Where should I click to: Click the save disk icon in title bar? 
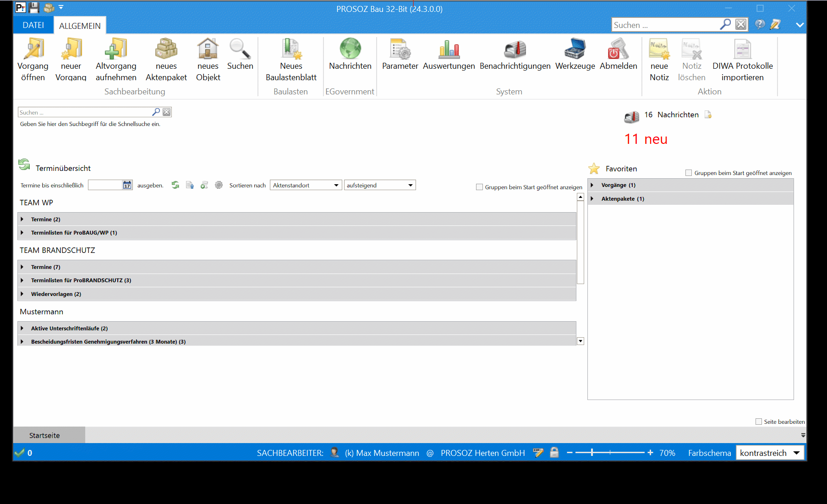click(34, 8)
